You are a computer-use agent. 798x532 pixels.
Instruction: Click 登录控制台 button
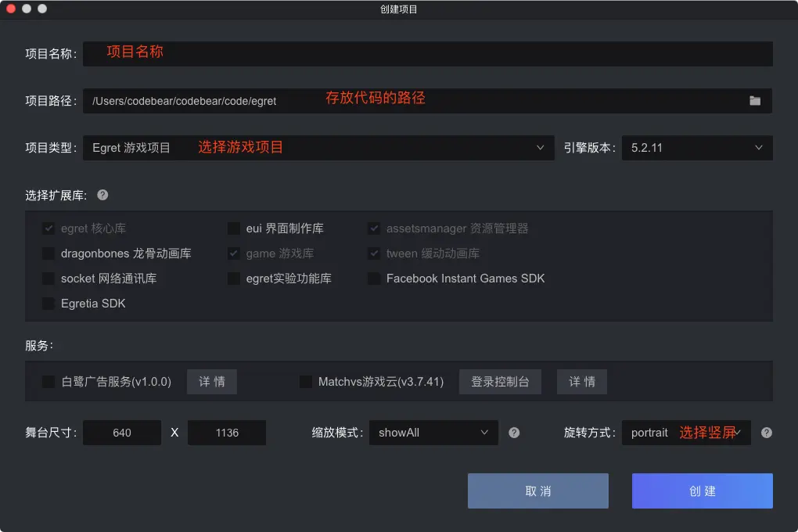[x=500, y=382]
